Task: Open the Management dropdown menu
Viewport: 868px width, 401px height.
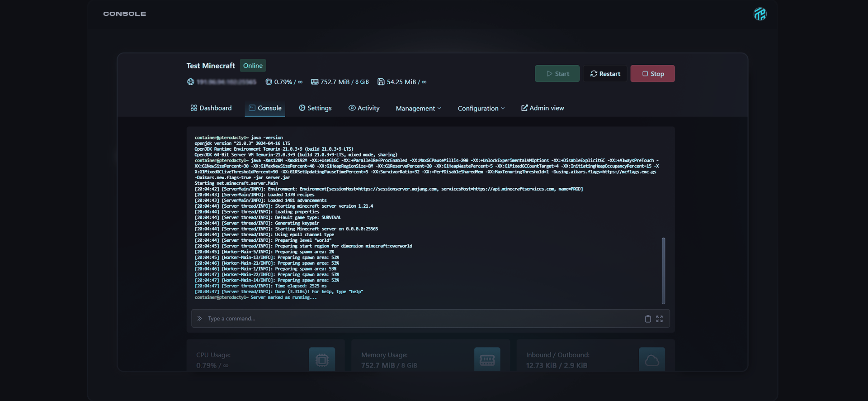Action: pos(418,109)
